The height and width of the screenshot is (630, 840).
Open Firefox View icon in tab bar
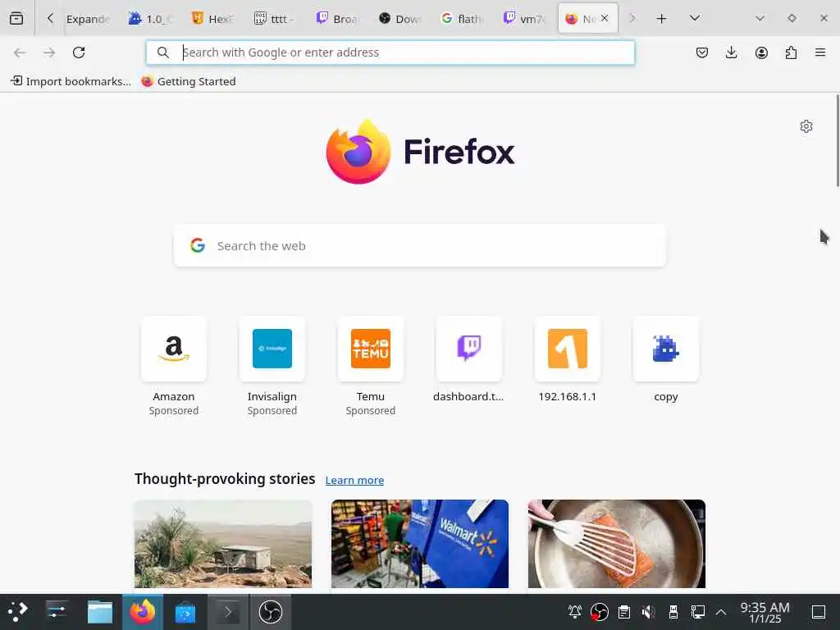(16, 18)
